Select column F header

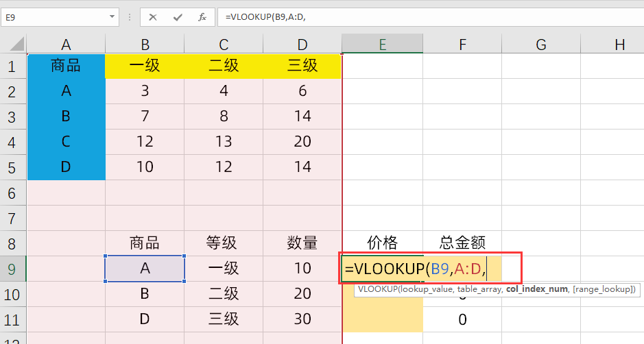coord(462,44)
